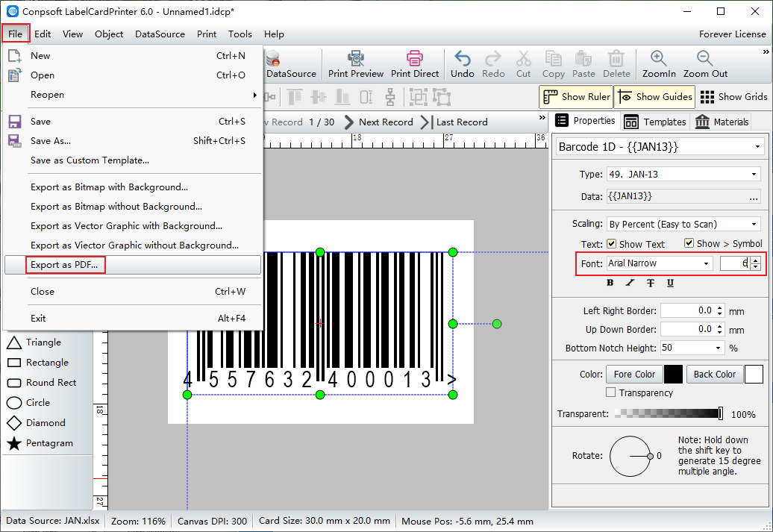This screenshot has width=773, height=532.
Task: Cut the selected object
Action: tap(523, 65)
